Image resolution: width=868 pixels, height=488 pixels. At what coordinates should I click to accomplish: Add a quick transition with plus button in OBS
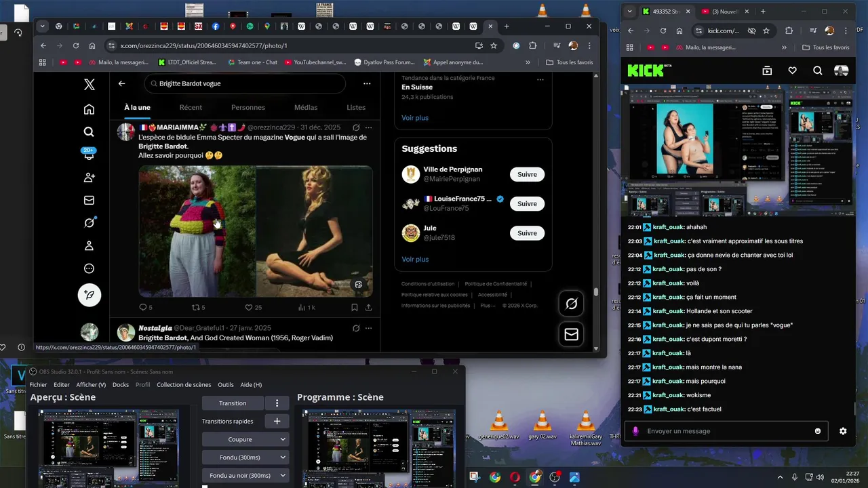pos(277,421)
